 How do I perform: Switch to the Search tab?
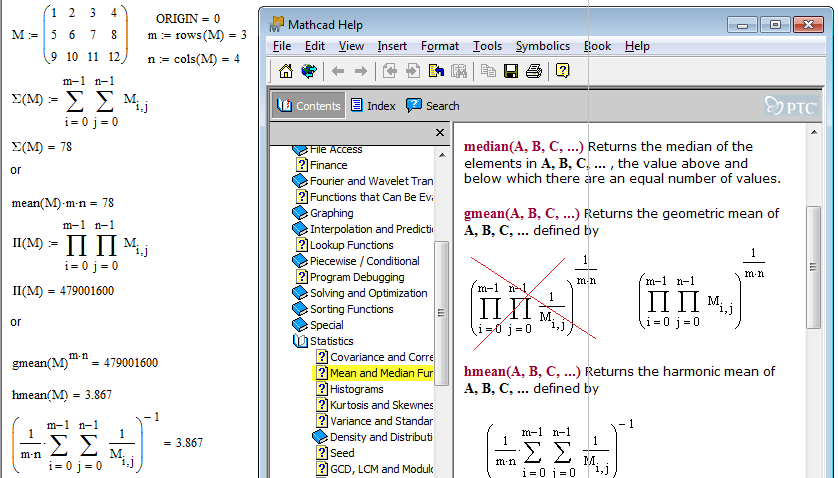tap(432, 106)
